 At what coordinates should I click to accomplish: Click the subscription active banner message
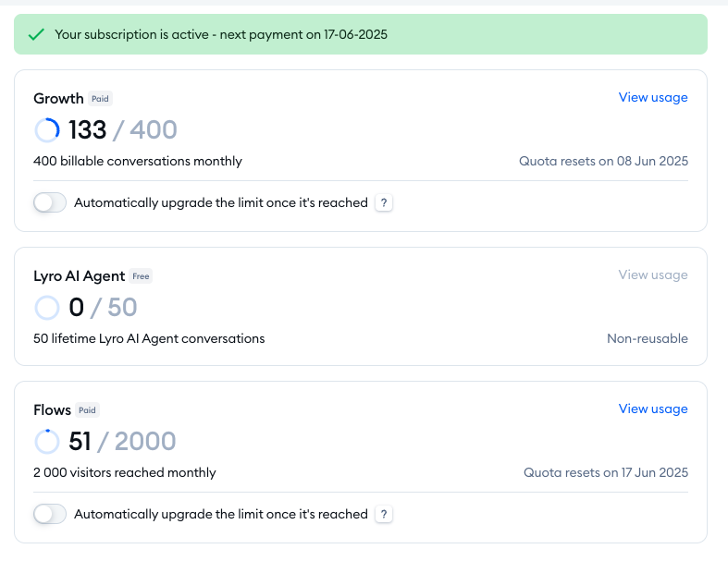point(221,34)
